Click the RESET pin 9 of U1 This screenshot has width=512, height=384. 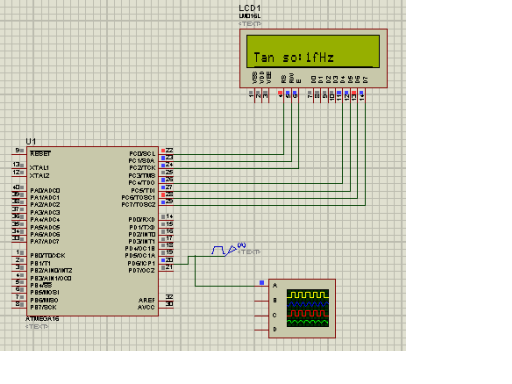point(19,152)
